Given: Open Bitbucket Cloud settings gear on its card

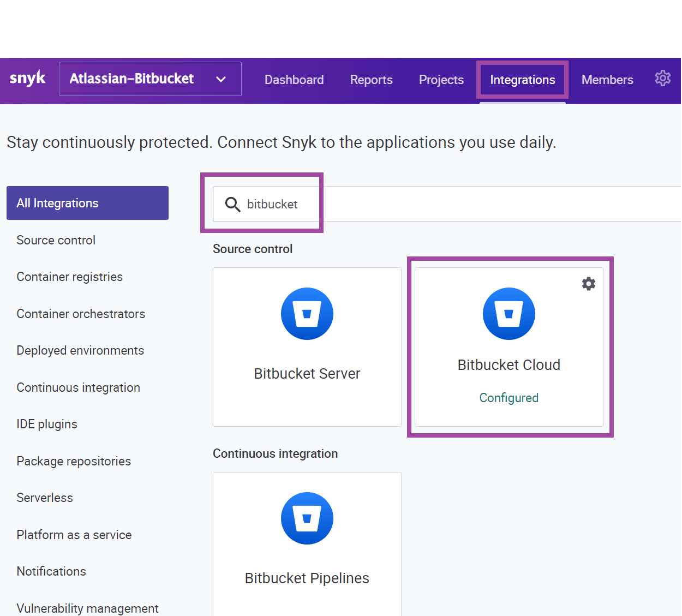Looking at the screenshot, I should pyautogui.click(x=588, y=284).
